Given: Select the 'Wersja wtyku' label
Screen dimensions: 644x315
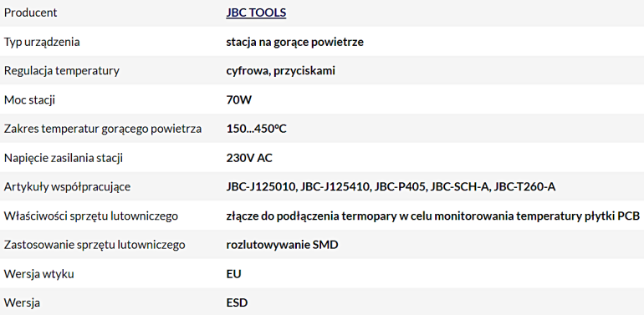Looking at the screenshot, I should coord(39,274).
